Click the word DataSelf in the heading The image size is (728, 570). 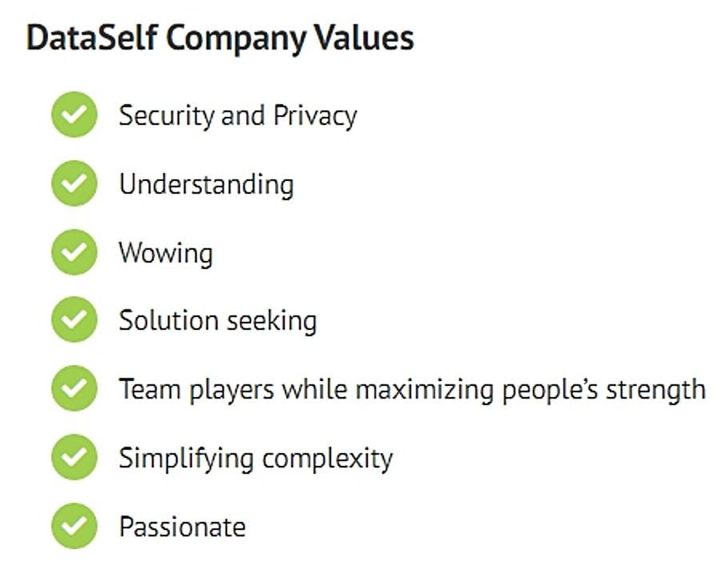pyautogui.click(x=92, y=38)
